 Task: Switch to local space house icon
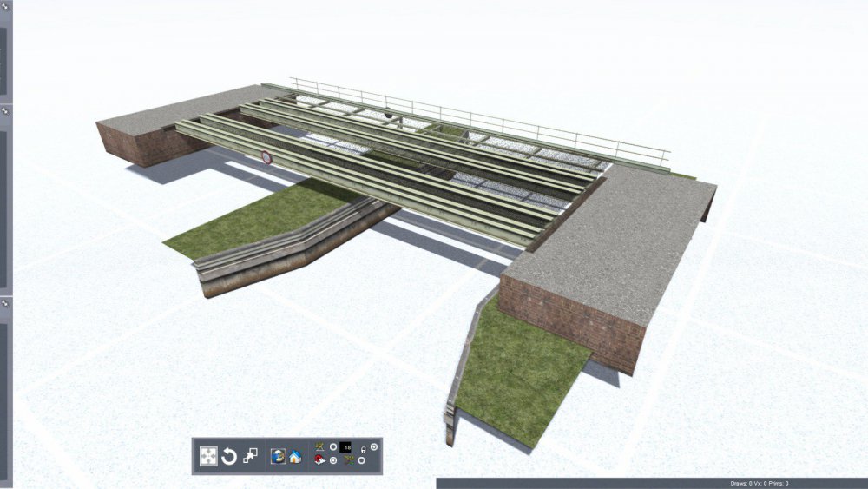tap(295, 456)
